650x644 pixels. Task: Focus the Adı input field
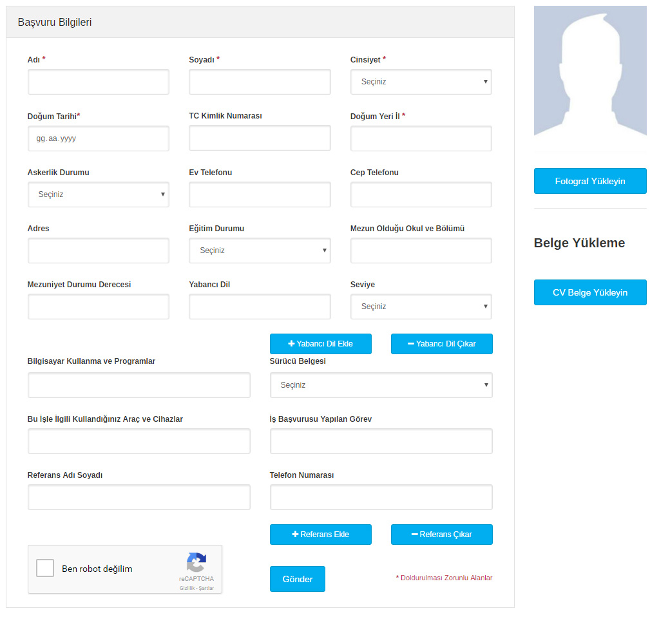pyautogui.click(x=98, y=82)
